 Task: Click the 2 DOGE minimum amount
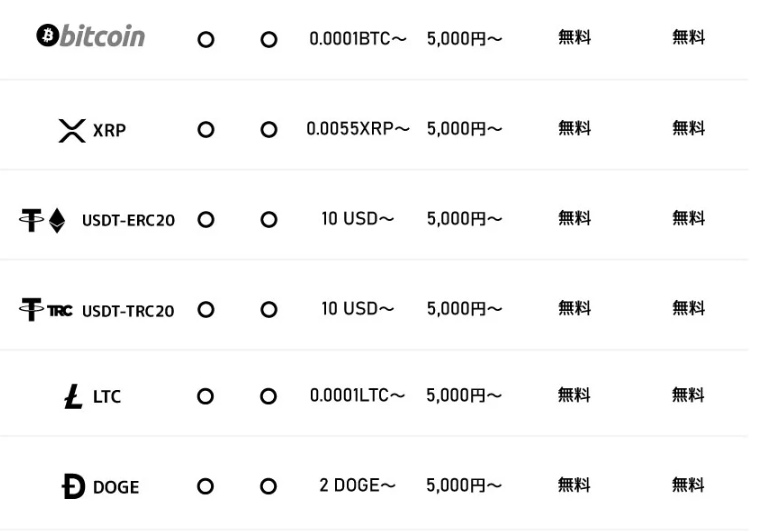point(357,486)
